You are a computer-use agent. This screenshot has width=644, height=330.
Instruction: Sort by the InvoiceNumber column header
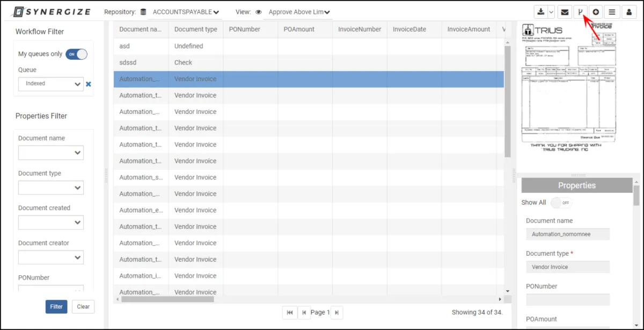click(360, 30)
